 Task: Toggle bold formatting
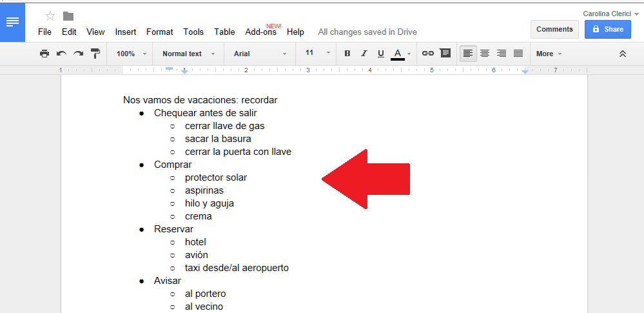[x=347, y=54]
